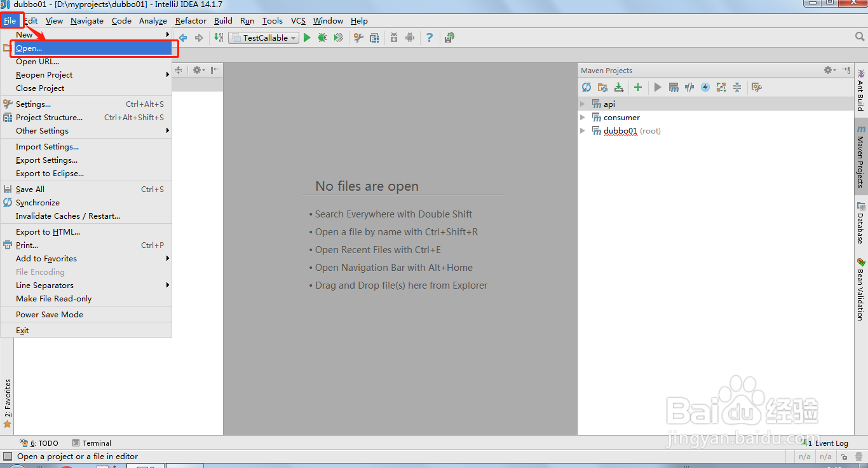Execute Maven goal icon with m
Screen dimensions: 868x468
(x=674, y=87)
